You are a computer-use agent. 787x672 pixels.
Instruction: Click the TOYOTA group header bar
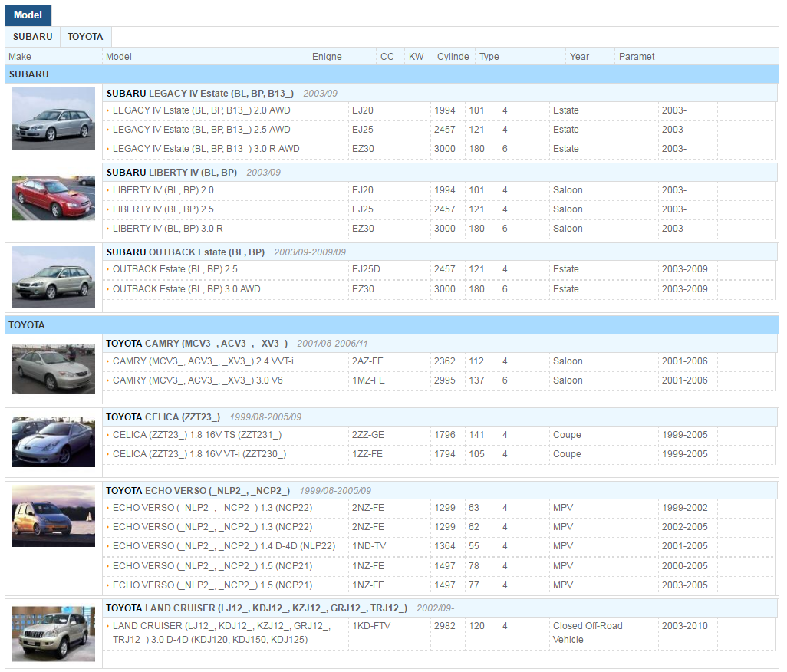pyautogui.click(x=392, y=325)
